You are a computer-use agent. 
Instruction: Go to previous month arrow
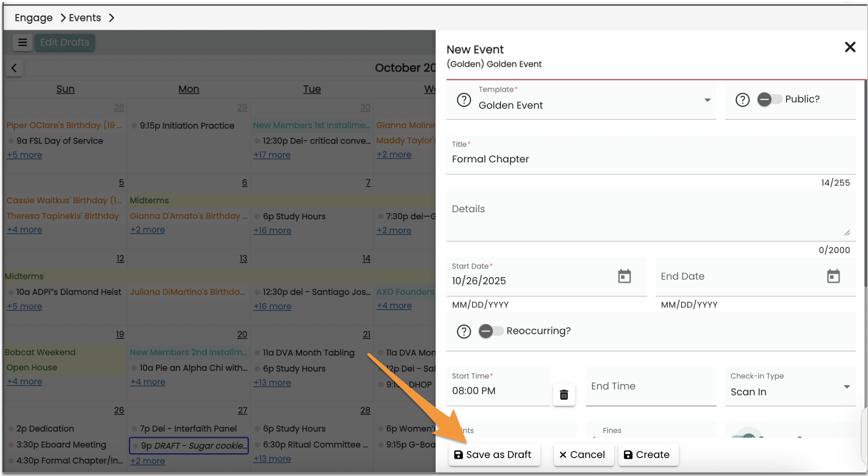14,68
